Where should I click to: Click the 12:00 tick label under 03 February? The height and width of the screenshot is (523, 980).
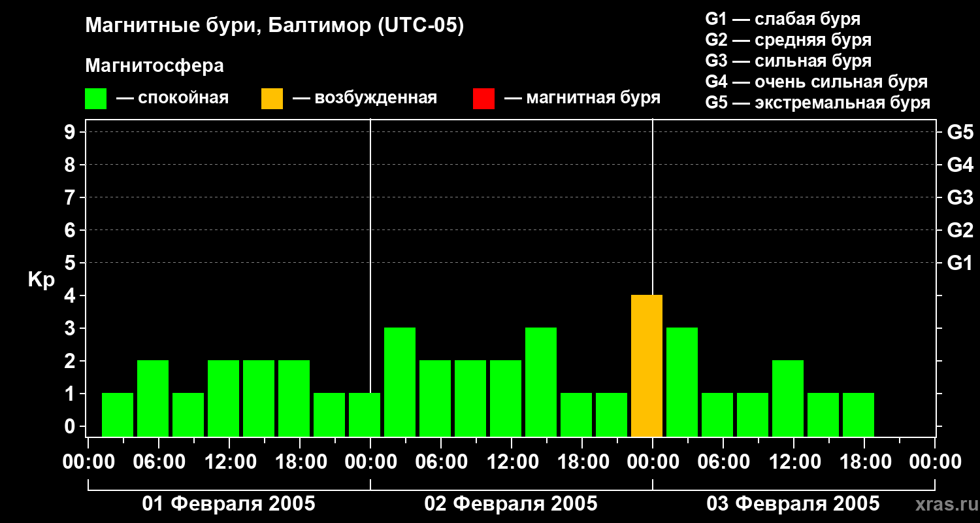793,462
